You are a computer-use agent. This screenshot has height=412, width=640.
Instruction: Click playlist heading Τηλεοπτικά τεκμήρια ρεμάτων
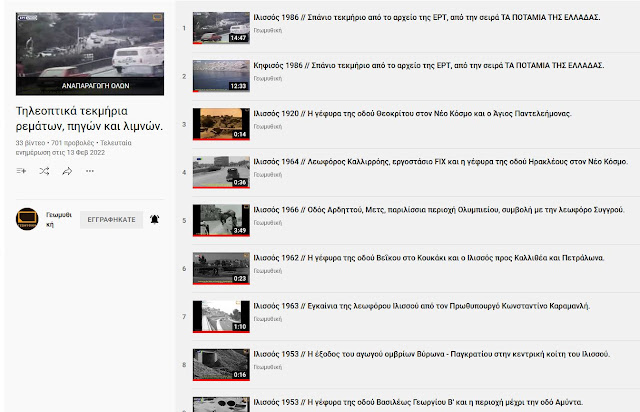[x=89, y=119]
